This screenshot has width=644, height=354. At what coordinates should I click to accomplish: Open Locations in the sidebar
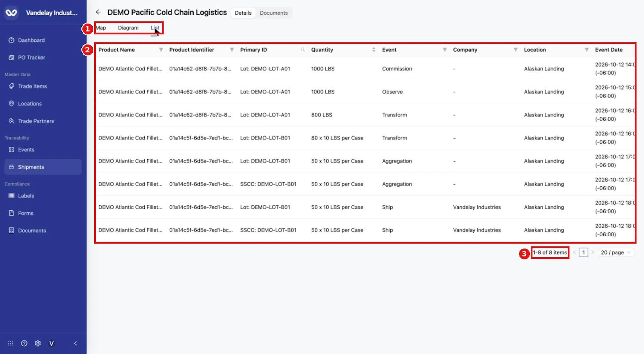click(x=43, y=103)
